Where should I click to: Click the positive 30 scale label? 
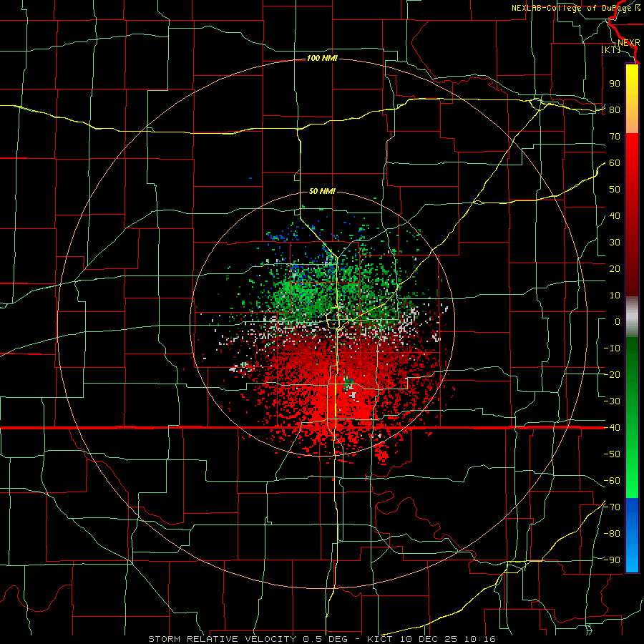[615, 243]
